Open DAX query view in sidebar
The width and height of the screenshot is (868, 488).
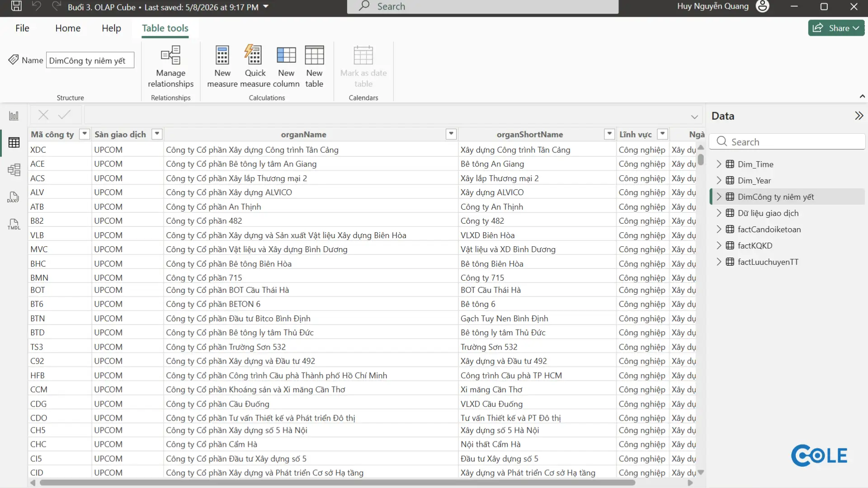[14, 197]
